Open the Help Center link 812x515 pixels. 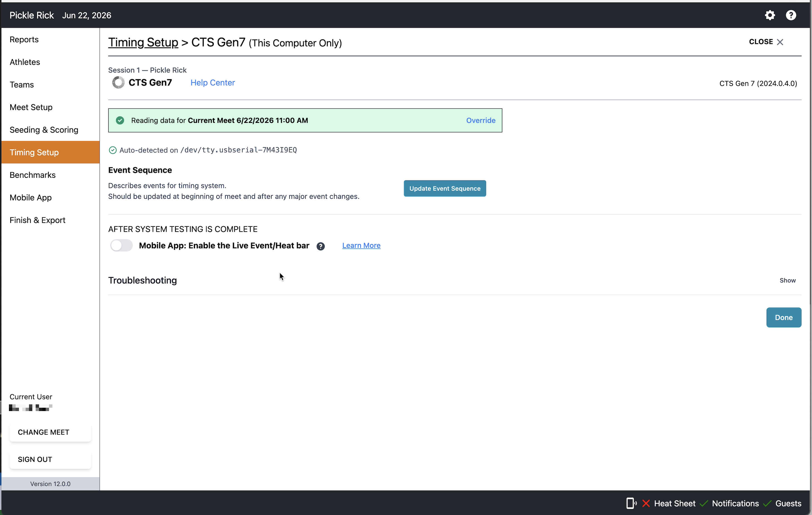click(212, 83)
